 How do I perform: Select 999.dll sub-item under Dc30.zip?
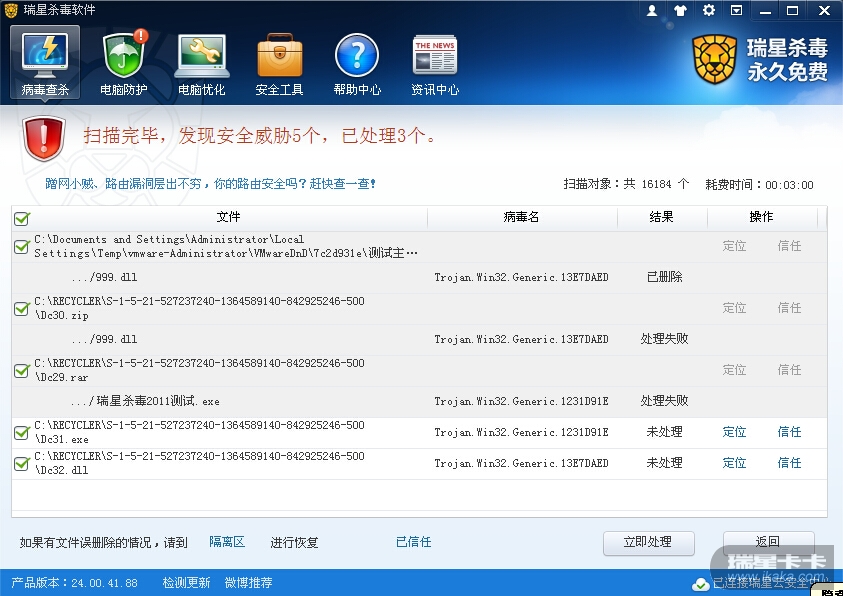(104, 340)
